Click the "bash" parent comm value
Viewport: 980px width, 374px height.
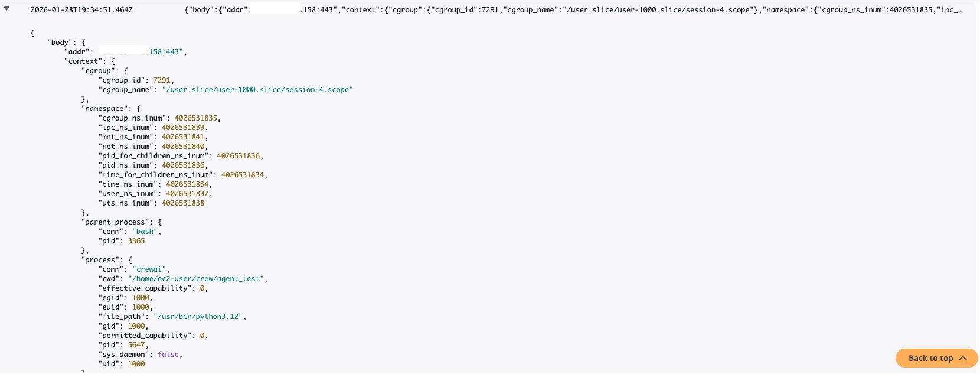[145, 232]
